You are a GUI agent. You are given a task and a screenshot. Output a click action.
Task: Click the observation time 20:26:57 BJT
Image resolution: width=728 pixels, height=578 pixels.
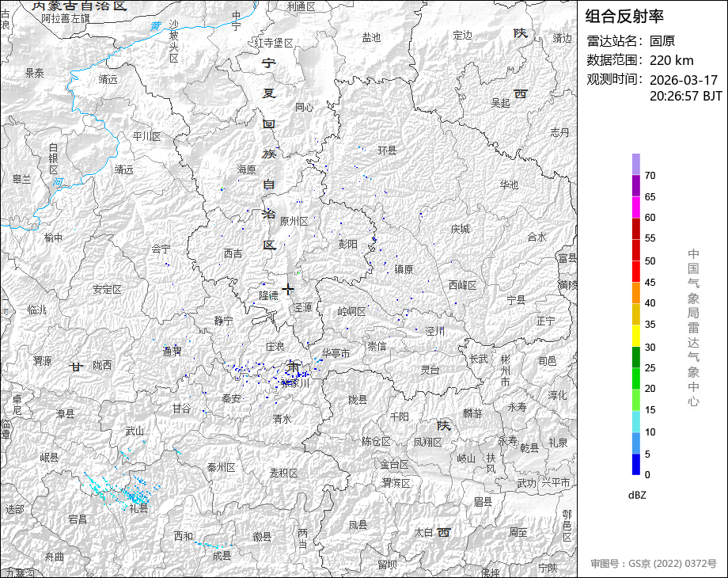(x=686, y=96)
